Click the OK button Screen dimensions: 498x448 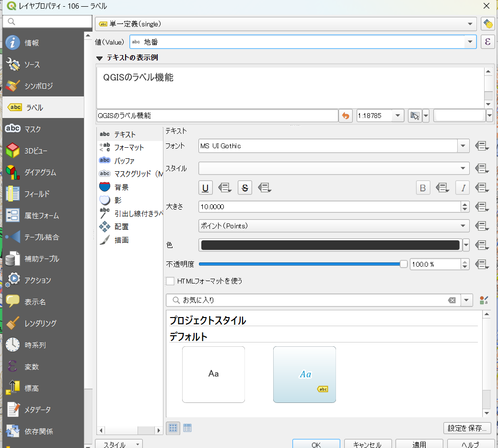316,444
